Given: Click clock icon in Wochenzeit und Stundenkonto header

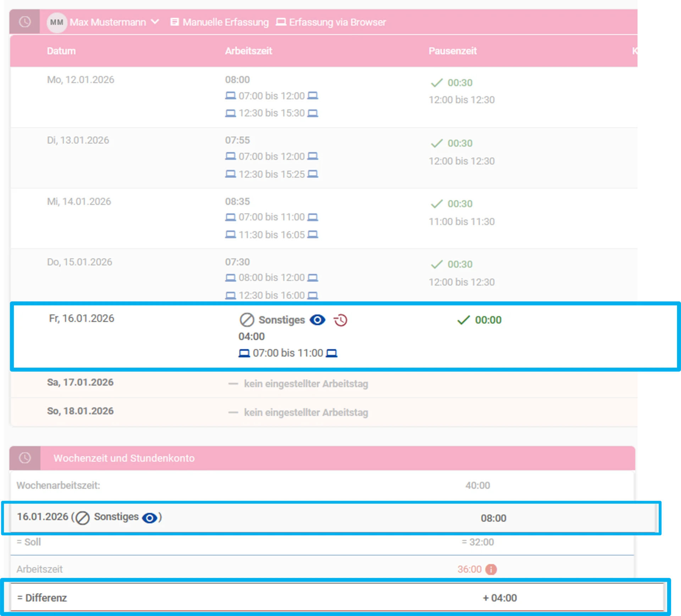Looking at the screenshot, I should point(24,458).
